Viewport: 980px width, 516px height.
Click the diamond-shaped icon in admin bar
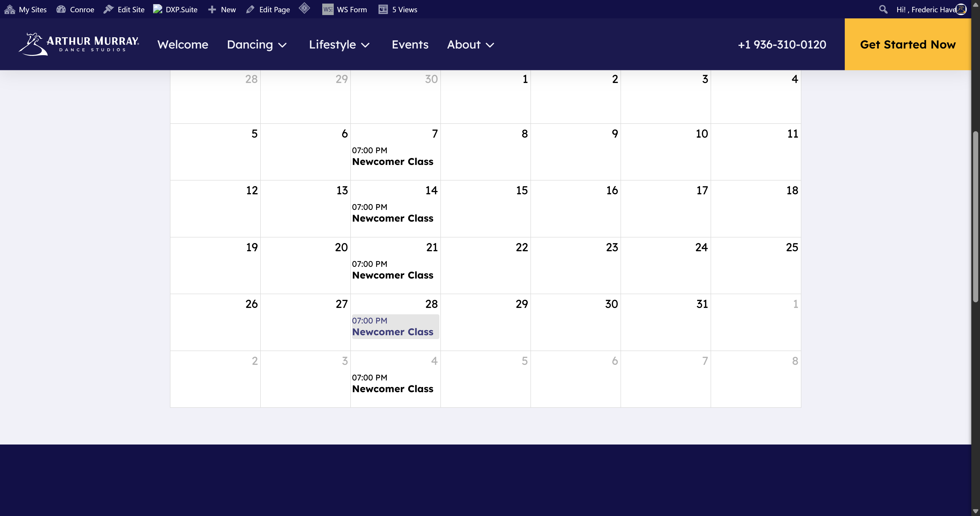(304, 8)
